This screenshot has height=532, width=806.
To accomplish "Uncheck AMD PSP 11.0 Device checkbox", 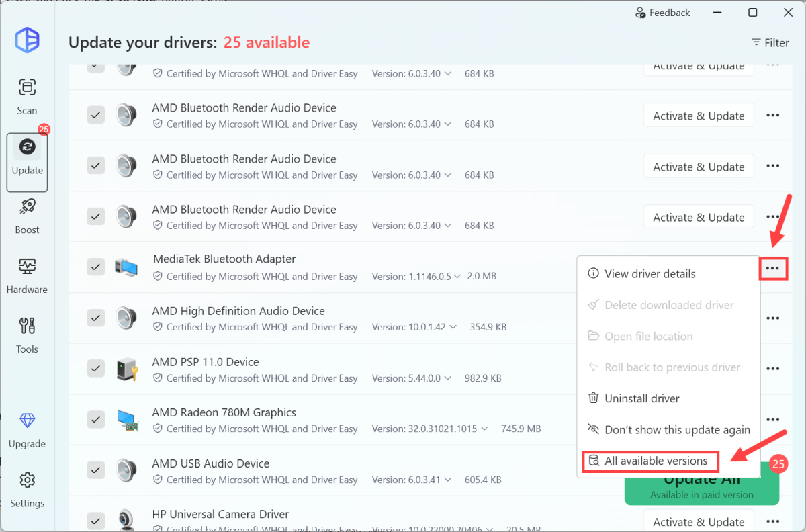I will coord(96,369).
